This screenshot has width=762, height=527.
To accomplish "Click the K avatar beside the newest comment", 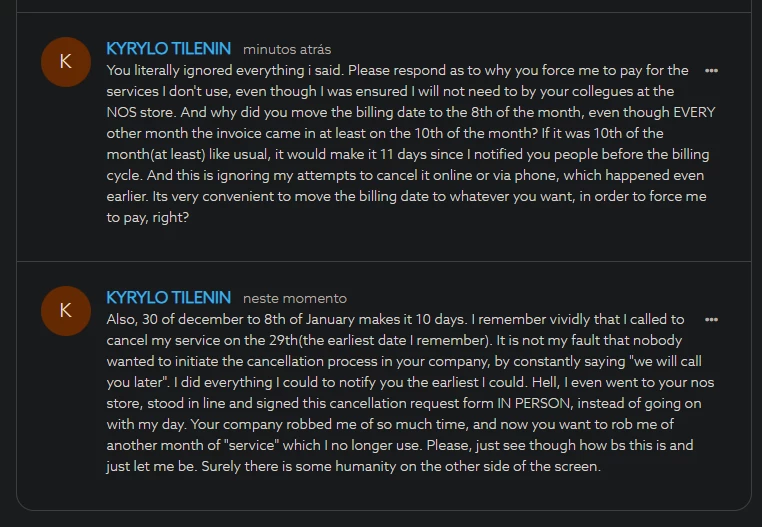I will point(66,310).
